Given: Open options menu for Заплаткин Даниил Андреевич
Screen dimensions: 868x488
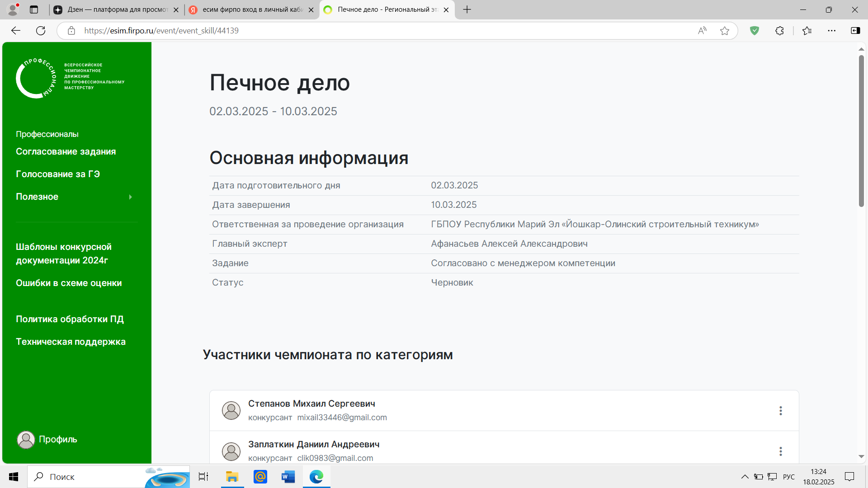Looking at the screenshot, I should pos(780,451).
